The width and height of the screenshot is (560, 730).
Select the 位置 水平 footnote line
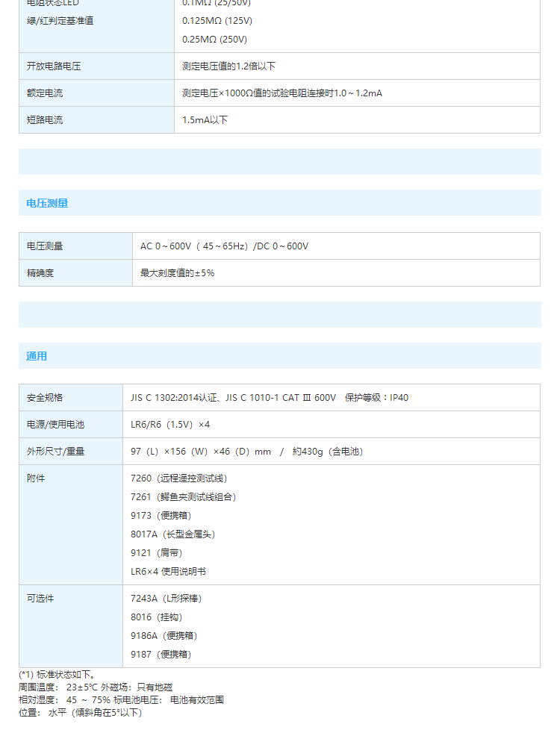click(x=80, y=712)
